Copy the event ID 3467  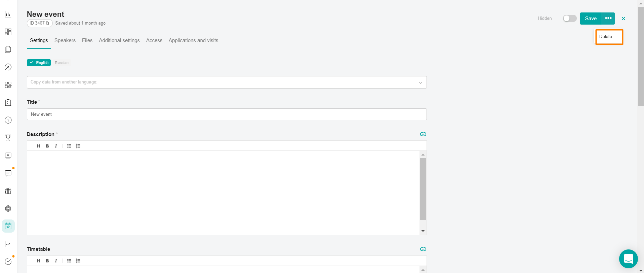tap(47, 23)
